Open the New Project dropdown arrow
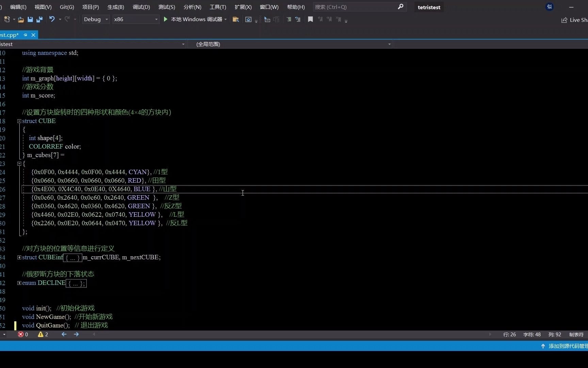The height and width of the screenshot is (368, 588). pyautogui.click(x=14, y=19)
